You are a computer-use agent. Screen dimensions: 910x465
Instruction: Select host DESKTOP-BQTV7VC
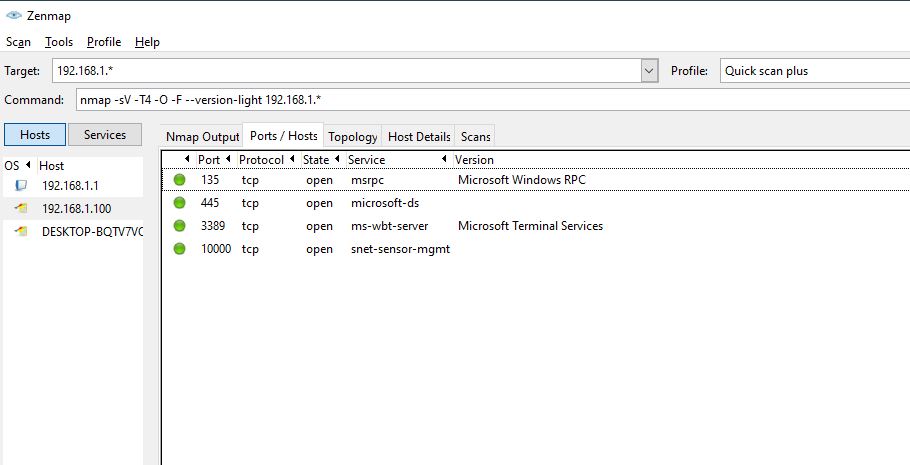click(92, 232)
